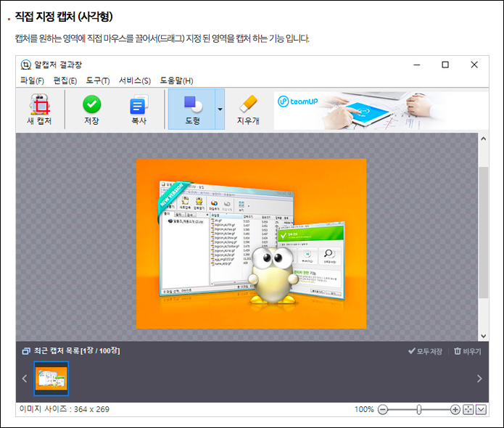Click the zoom out minus button

click(383, 410)
